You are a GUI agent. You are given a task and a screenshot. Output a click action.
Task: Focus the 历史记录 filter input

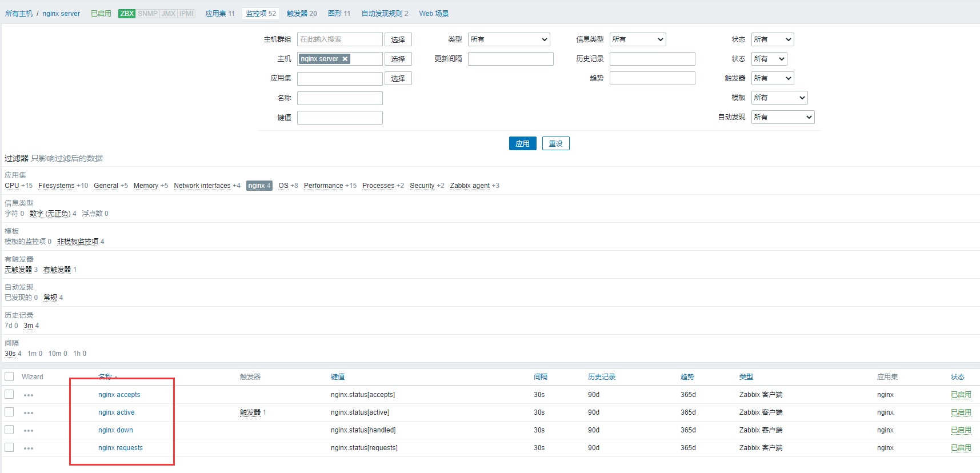653,59
